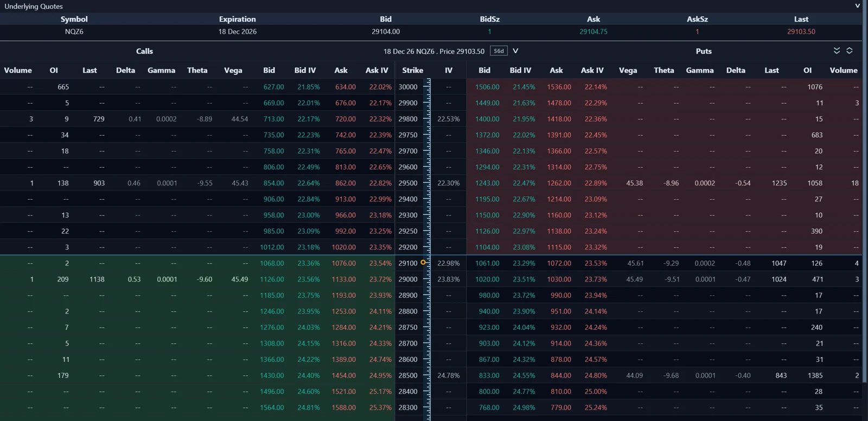Click the put bid 1061.00
Image resolution: width=868 pixels, height=421 pixels.
[x=487, y=263]
